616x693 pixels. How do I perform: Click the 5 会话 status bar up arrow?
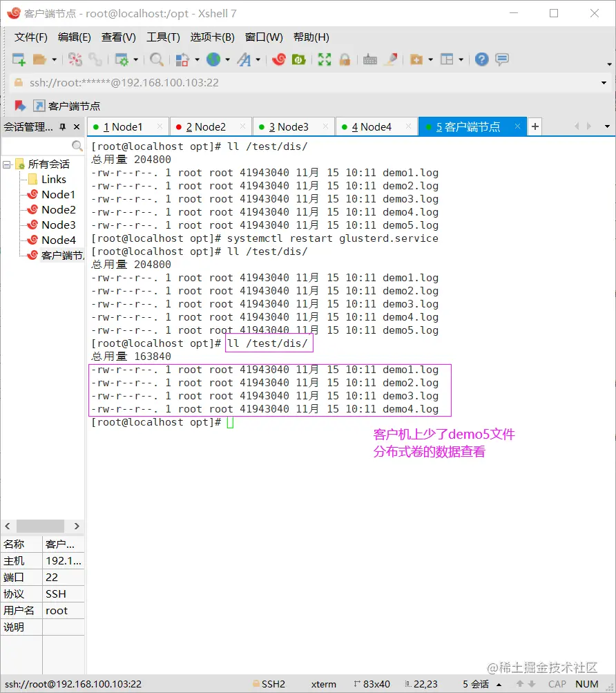click(x=499, y=684)
